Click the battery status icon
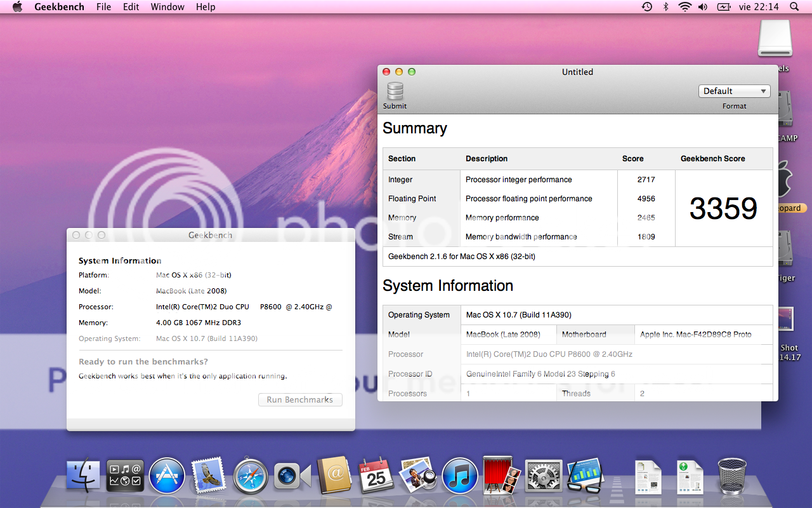Screen dimensions: 812x508 [x=724, y=7]
